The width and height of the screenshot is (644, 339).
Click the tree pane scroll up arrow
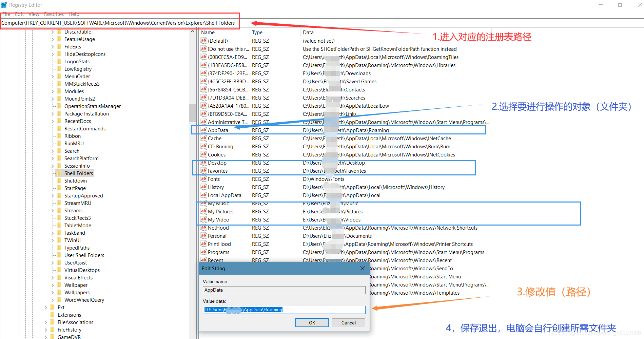click(x=192, y=32)
